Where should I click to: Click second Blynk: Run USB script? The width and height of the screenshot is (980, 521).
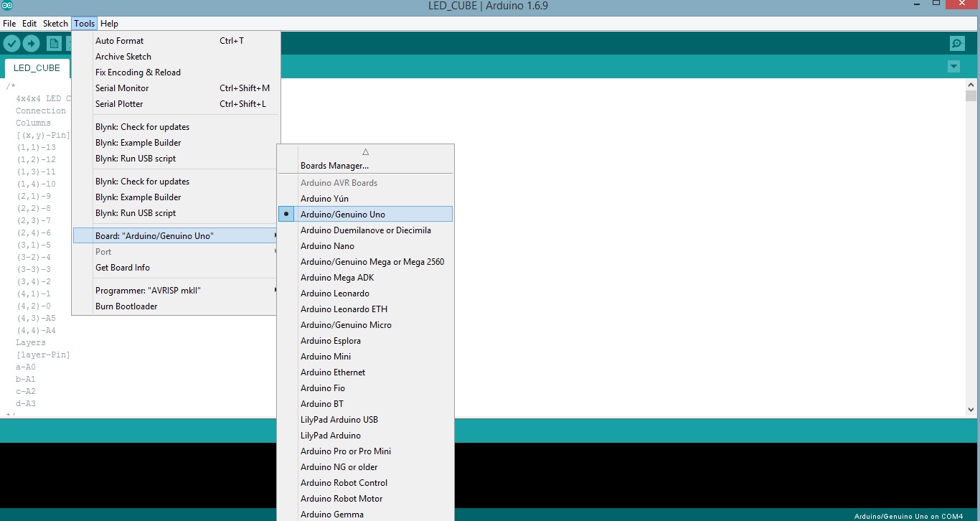coord(175,213)
